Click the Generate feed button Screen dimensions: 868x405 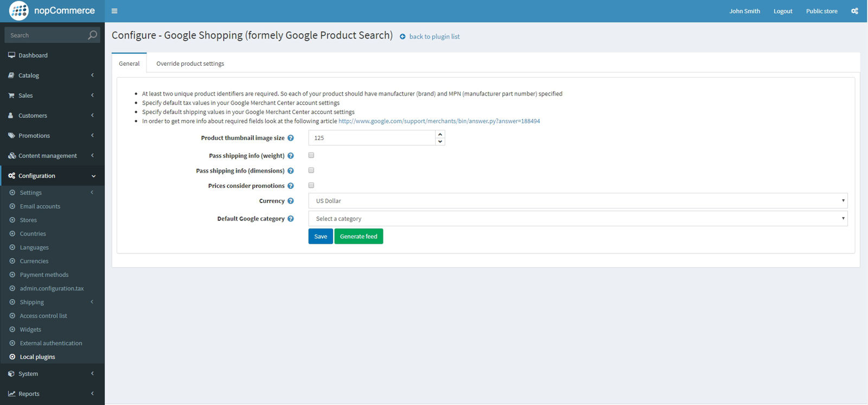tap(359, 237)
